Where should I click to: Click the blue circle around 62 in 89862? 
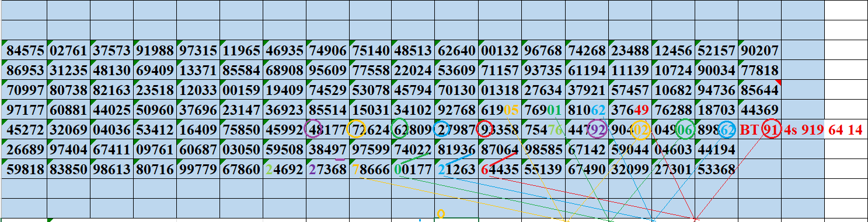[x=727, y=130]
